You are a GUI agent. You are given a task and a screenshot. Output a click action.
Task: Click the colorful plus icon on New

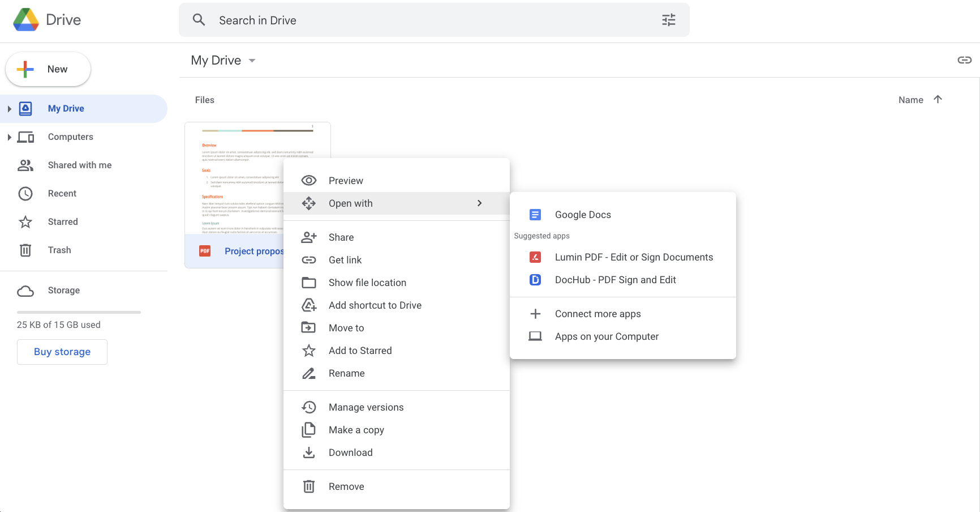pos(25,69)
